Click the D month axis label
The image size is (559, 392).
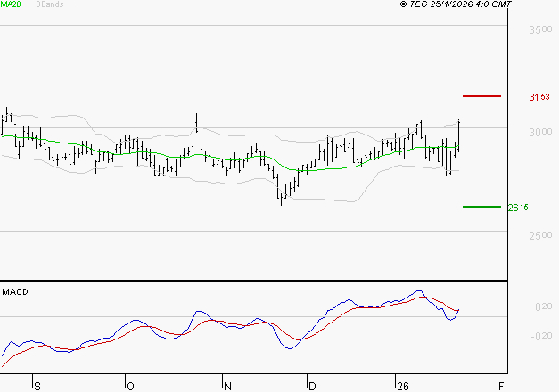coord(312,387)
